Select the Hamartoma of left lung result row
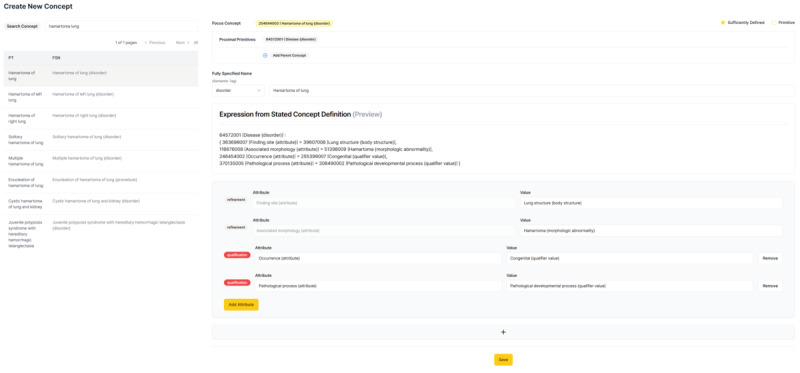This screenshot has height=373, width=800. coord(101,97)
